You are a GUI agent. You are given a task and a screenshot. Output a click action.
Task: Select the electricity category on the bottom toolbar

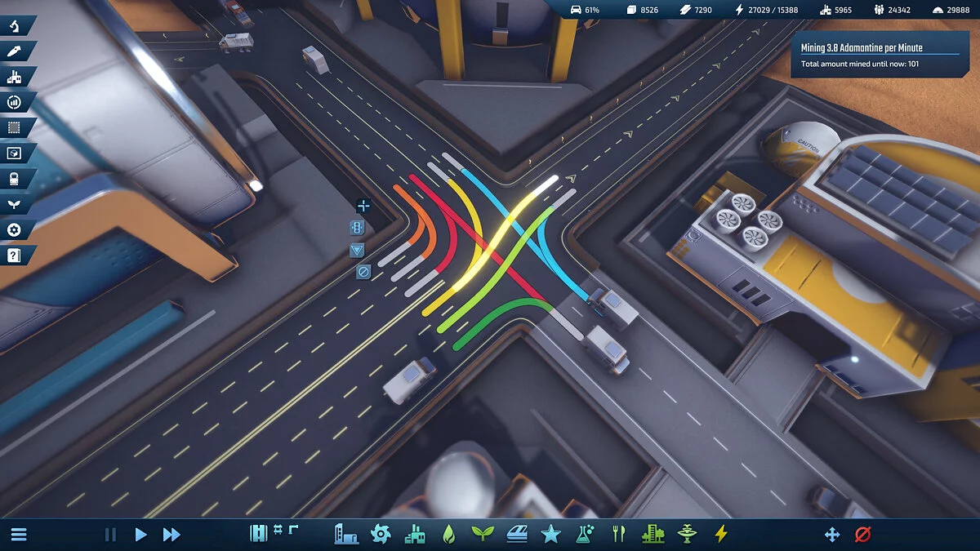coord(719,535)
